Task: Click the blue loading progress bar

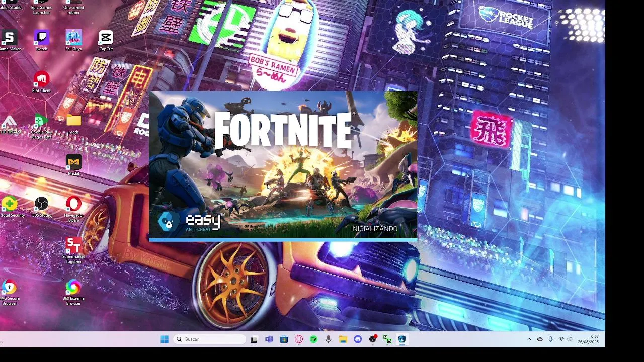Action: pyautogui.click(x=283, y=240)
